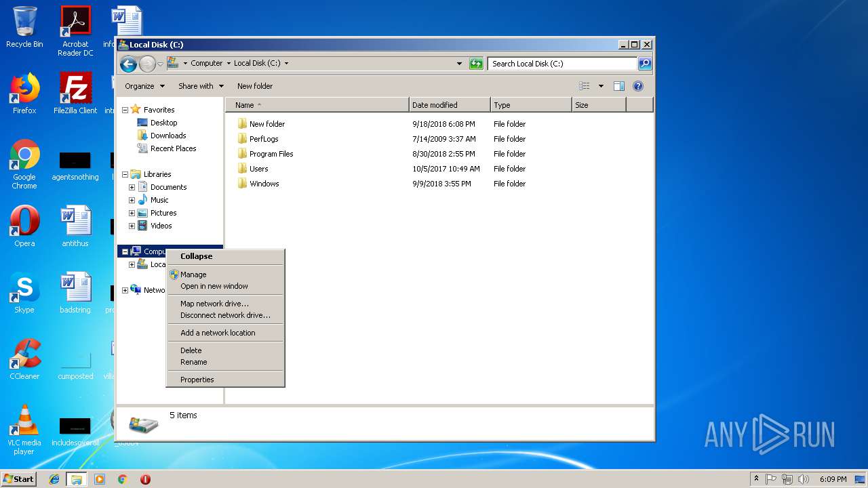Click the green Refresh button by address bar
868x488 pixels.
(476, 64)
